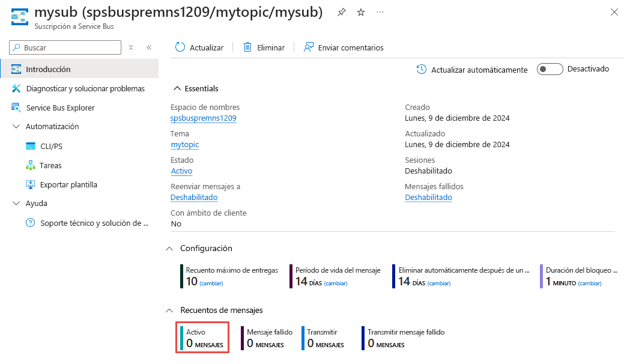The height and width of the screenshot is (364, 627).
Task: Collapse the Ayuda section
Action: click(16, 203)
